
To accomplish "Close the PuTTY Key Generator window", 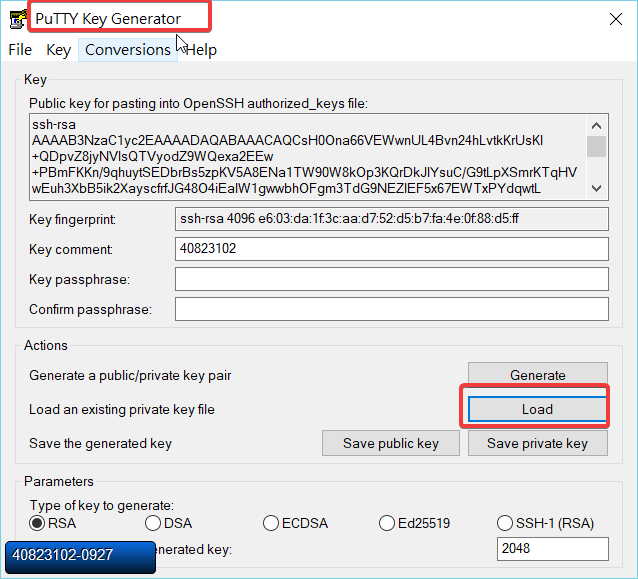I will pyautogui.click(x=616, y=19).
